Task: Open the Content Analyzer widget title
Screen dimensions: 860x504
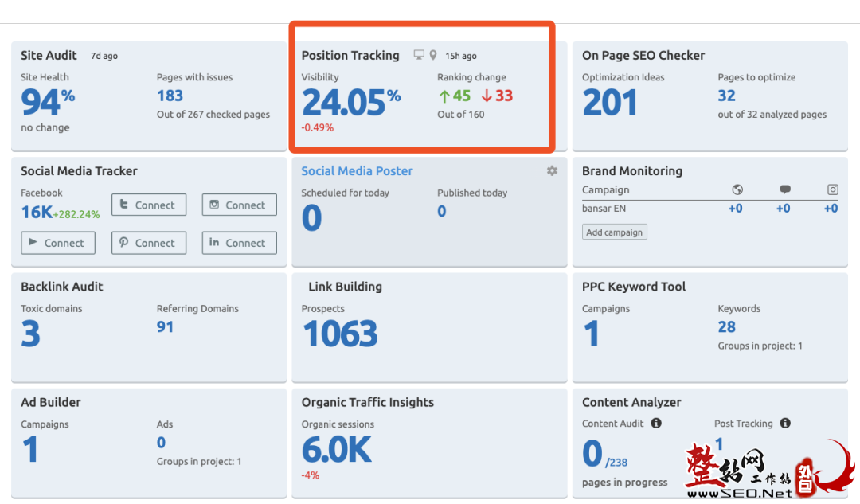Action: (631, 402)
